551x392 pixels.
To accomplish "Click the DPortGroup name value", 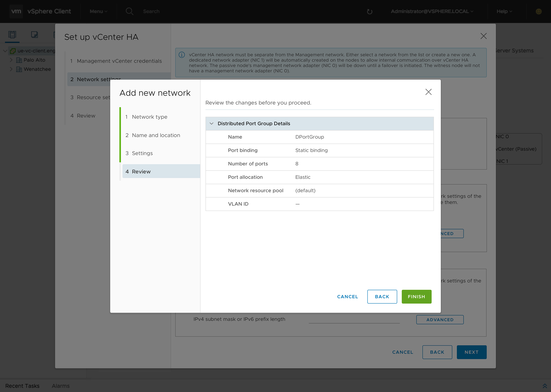I will 310,137.
